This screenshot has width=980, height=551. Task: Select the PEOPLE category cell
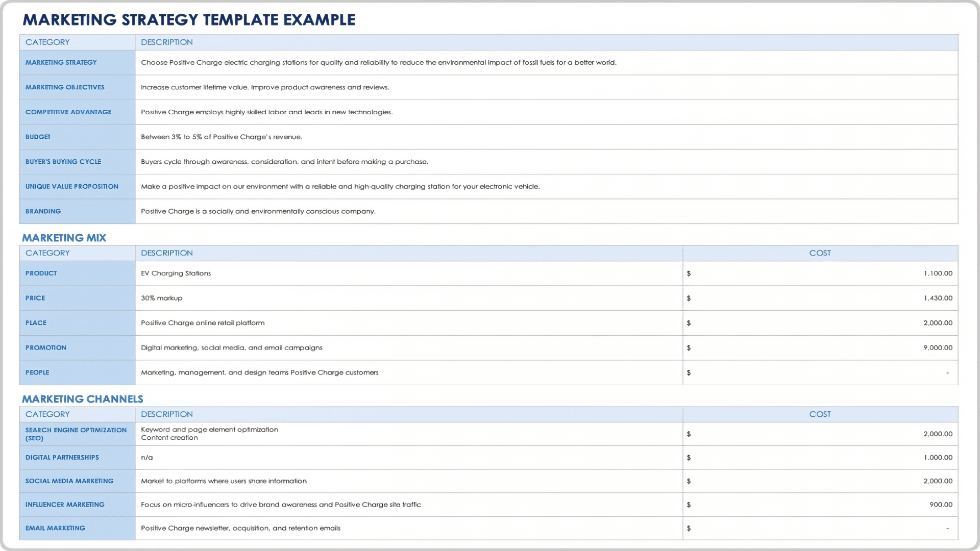click(x=77, y=372)
